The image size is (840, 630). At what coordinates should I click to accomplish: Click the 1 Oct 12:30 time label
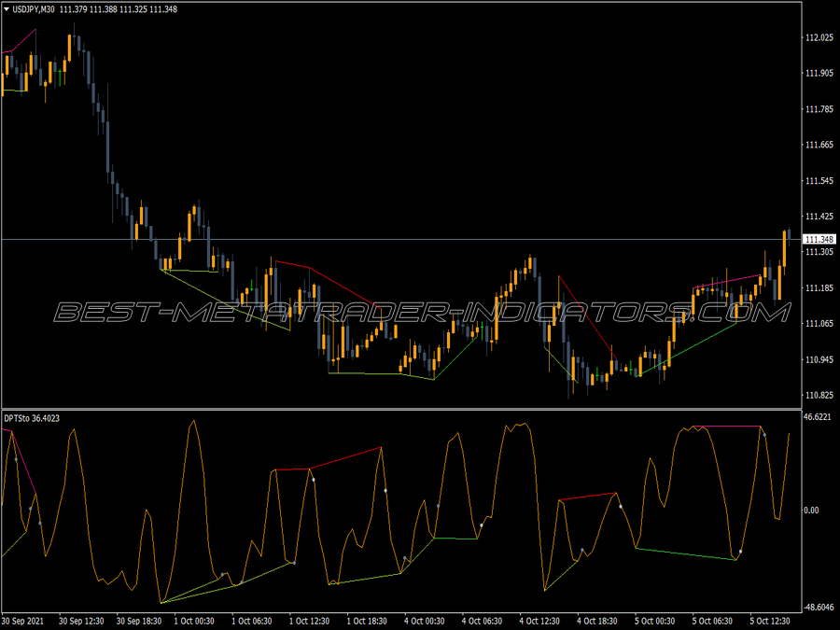(309, 621)
